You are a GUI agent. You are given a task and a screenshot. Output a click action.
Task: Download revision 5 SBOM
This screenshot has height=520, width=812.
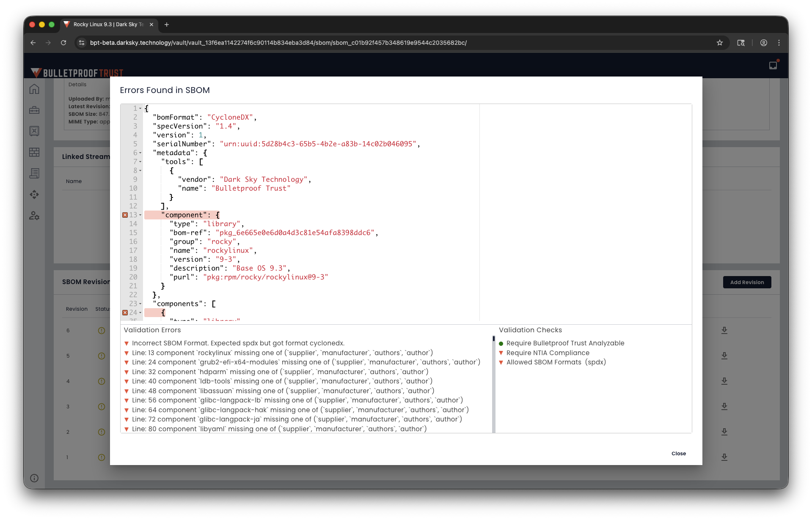point(724,356)
